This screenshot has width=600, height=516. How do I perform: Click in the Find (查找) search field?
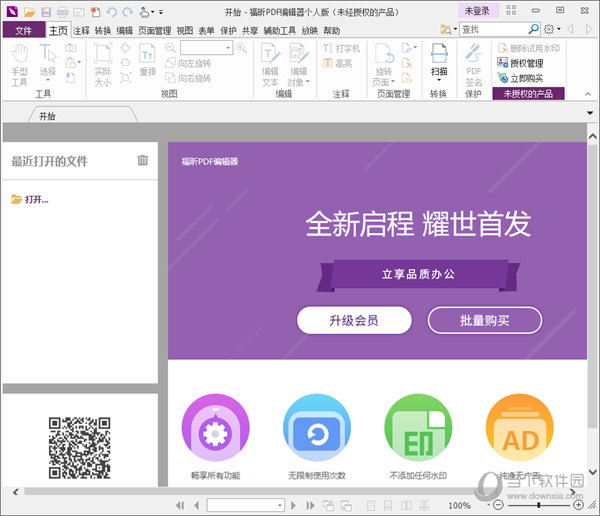point(494,29)
